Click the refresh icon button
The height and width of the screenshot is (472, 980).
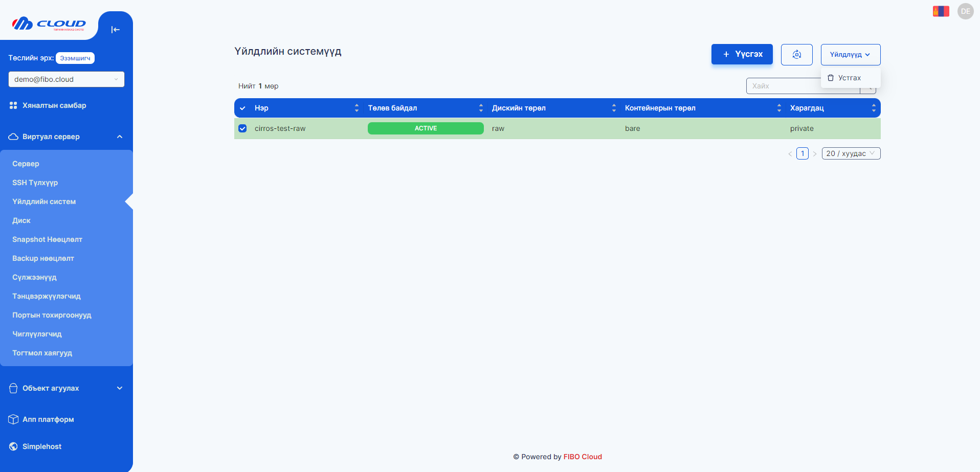coord(796,55)
